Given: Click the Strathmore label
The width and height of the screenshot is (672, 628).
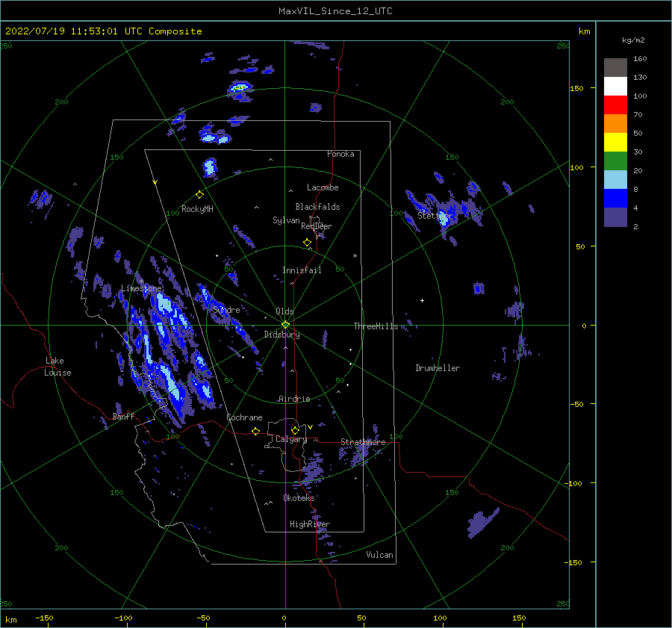Looking at the screenshot, I should [363, 442].
